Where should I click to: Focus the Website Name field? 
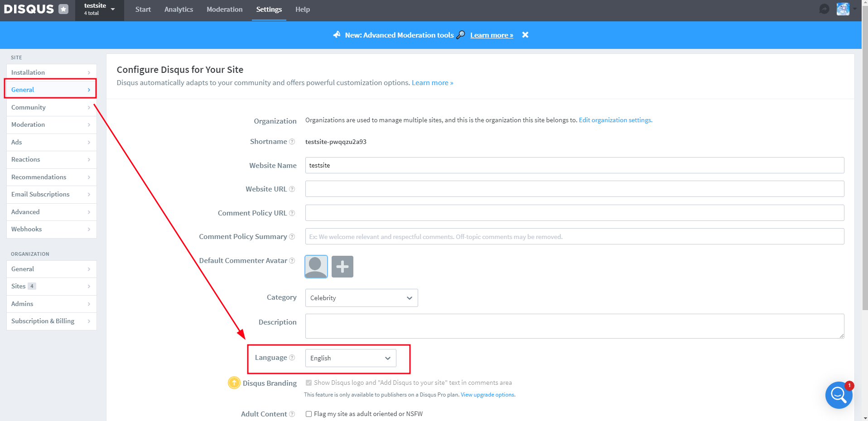coord(574,165)
